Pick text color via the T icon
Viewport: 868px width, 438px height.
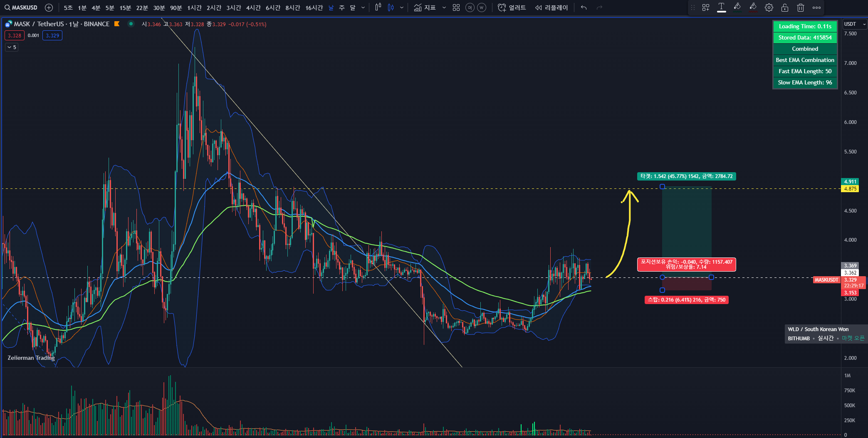pyautogui.click(x=722, y=7)
